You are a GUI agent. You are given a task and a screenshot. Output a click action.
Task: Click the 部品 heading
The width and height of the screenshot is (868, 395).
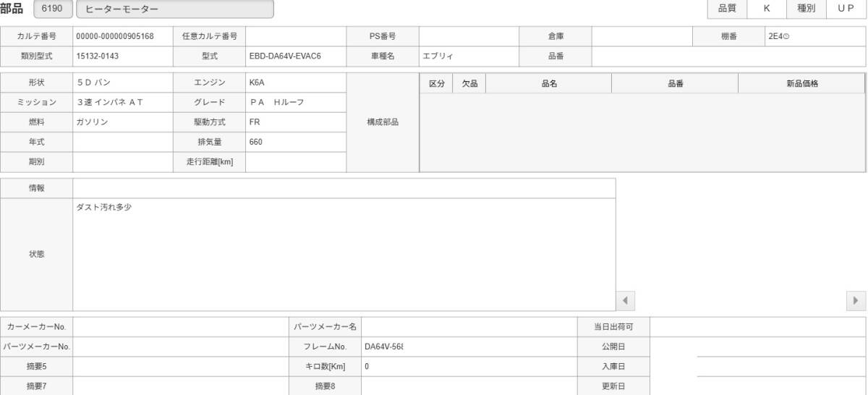coord(11,9)
